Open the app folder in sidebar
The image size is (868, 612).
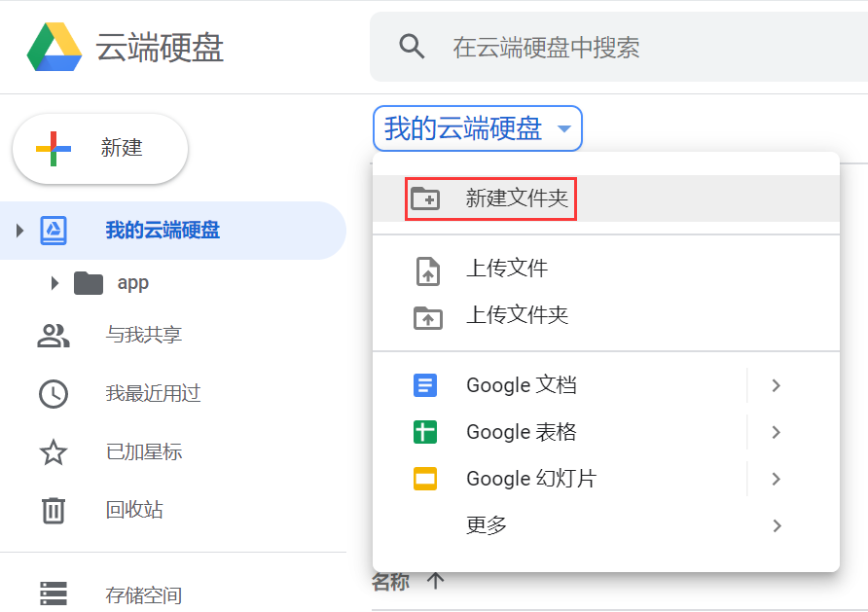tap(133, 283)
